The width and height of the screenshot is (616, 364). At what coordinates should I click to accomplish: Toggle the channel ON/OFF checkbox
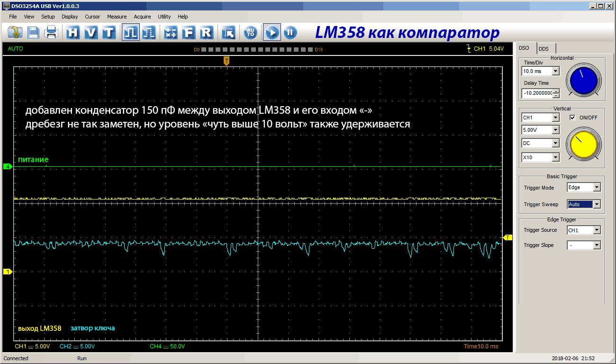point(572,118)
